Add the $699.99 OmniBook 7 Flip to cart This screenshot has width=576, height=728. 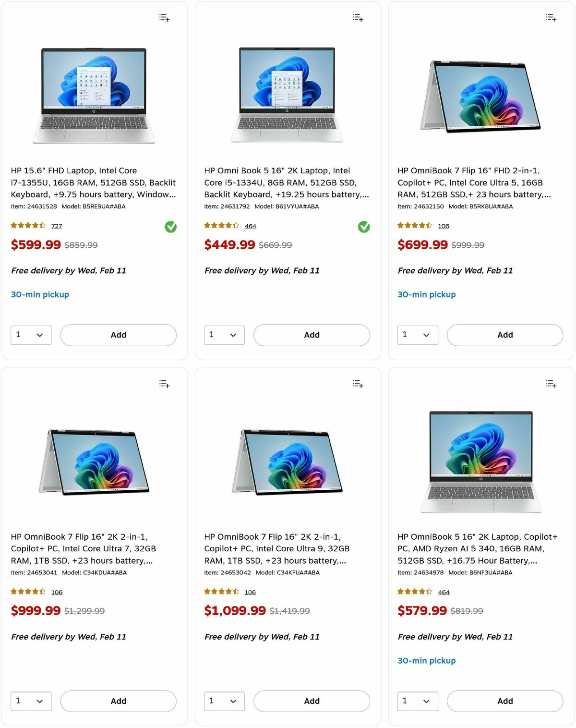click(504, 335)
